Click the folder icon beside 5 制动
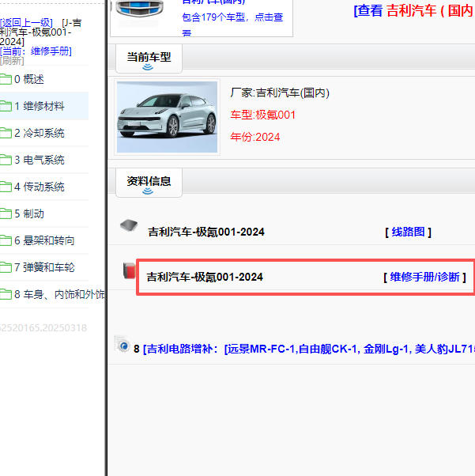 coord(6,213)
